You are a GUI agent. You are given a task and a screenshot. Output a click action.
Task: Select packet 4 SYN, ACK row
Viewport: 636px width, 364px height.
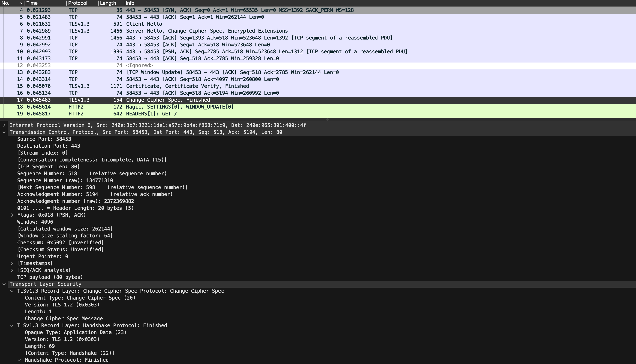coord(318,10)
